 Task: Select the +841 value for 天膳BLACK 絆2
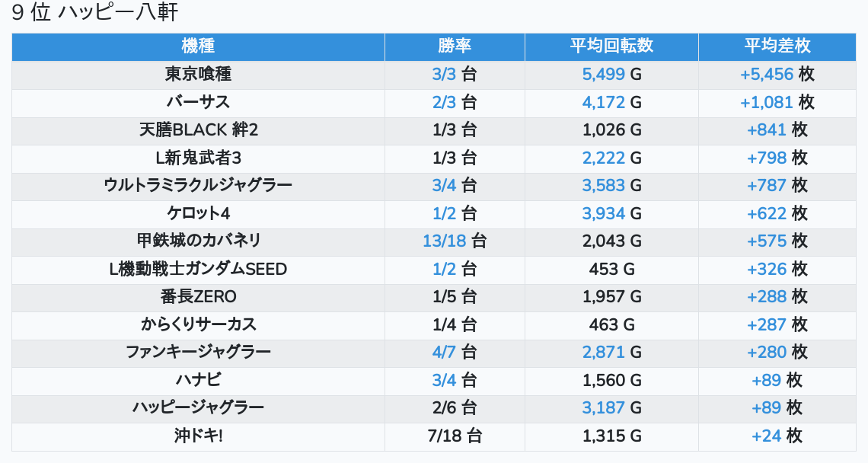coord(767,130)
